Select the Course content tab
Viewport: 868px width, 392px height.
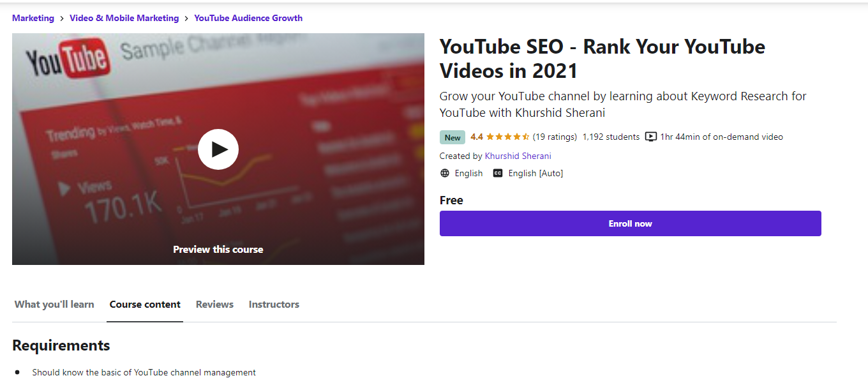point(145,305)
